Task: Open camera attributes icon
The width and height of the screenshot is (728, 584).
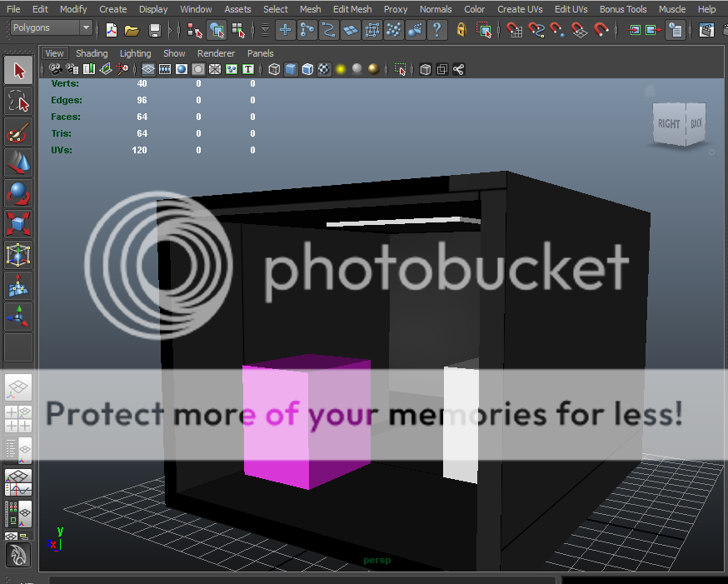Action: tap(72, 70)
